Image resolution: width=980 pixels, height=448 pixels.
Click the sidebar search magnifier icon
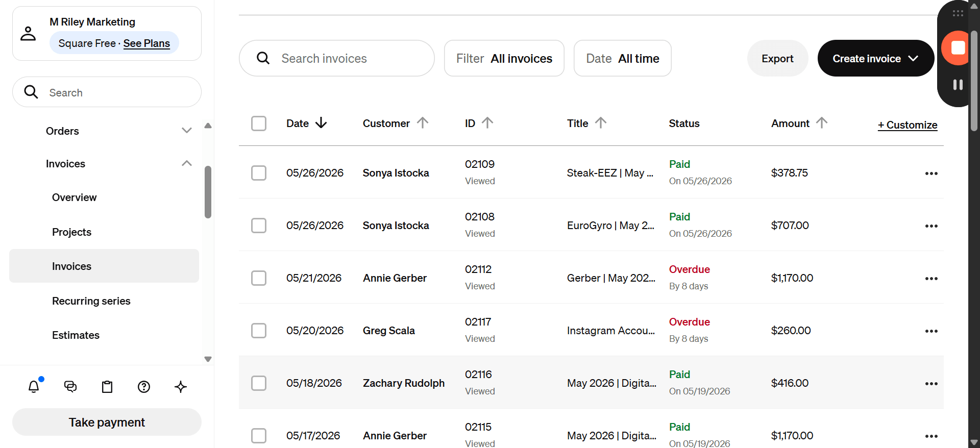coord(31,92)
